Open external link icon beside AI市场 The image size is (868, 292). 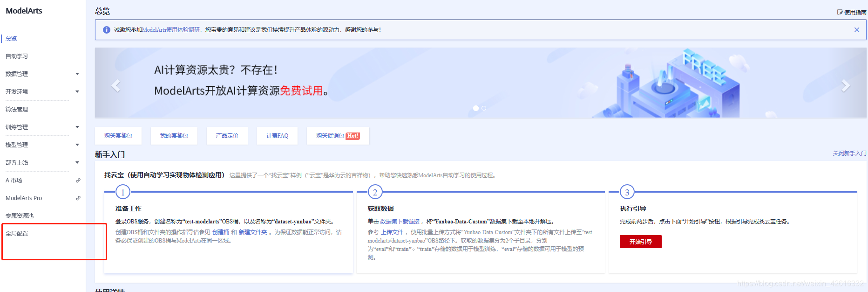pos(78,181)
